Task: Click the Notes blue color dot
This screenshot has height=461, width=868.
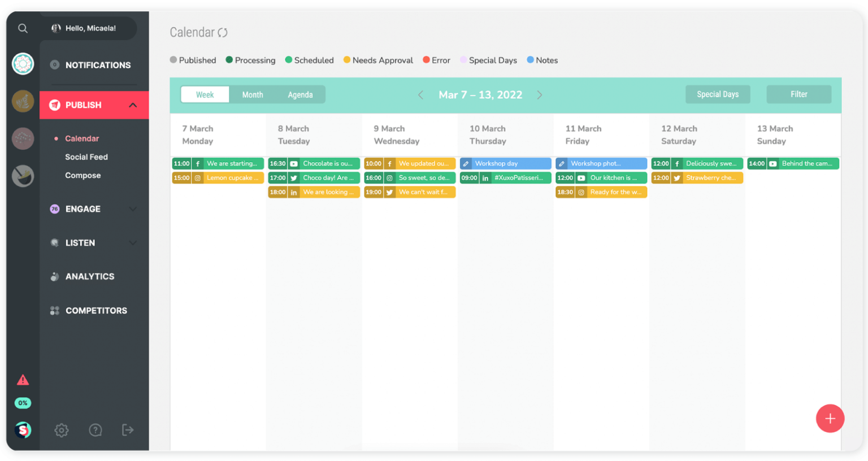Action: pos(530,60)
